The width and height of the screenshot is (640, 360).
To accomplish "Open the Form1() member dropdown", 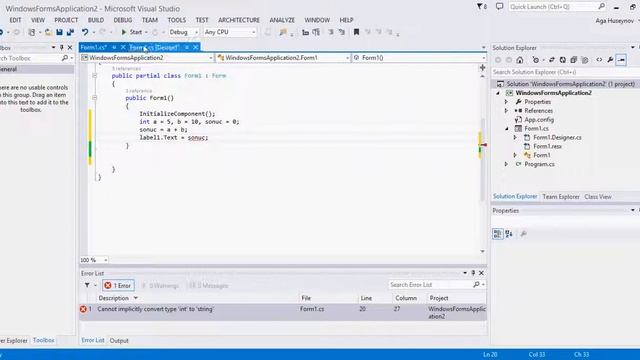I will point(419,58).
